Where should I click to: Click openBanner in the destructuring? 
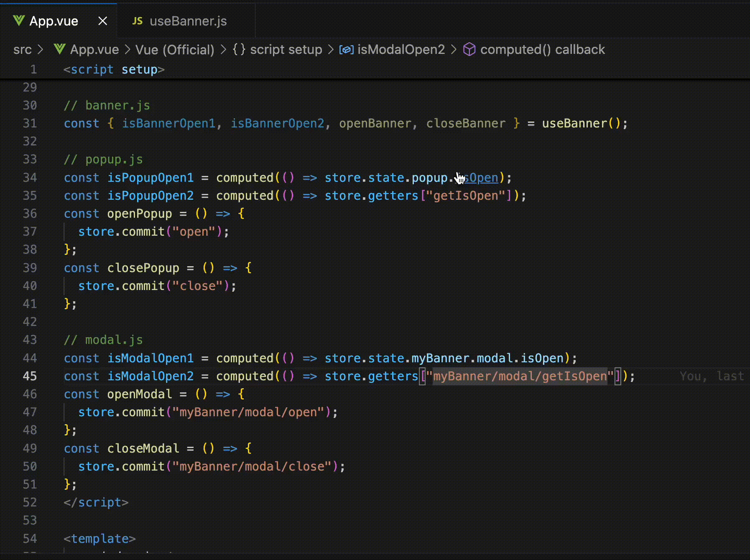pos(375,123)
